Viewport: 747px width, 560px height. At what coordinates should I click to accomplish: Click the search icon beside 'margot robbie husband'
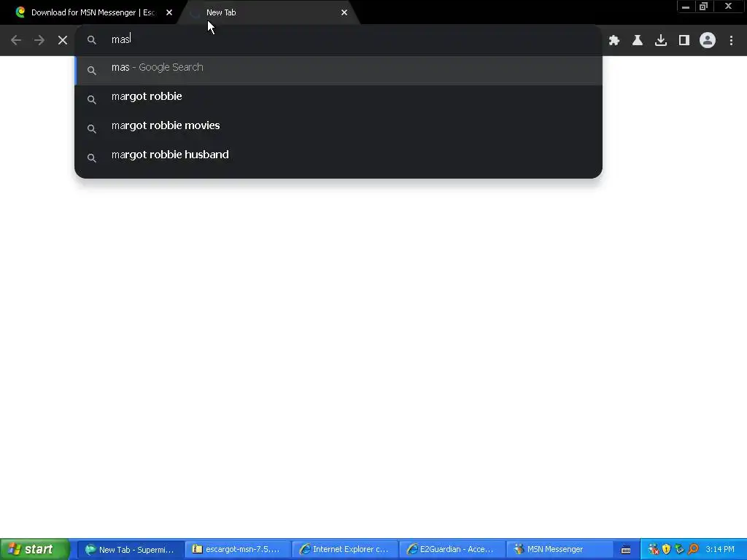[91, 157]
